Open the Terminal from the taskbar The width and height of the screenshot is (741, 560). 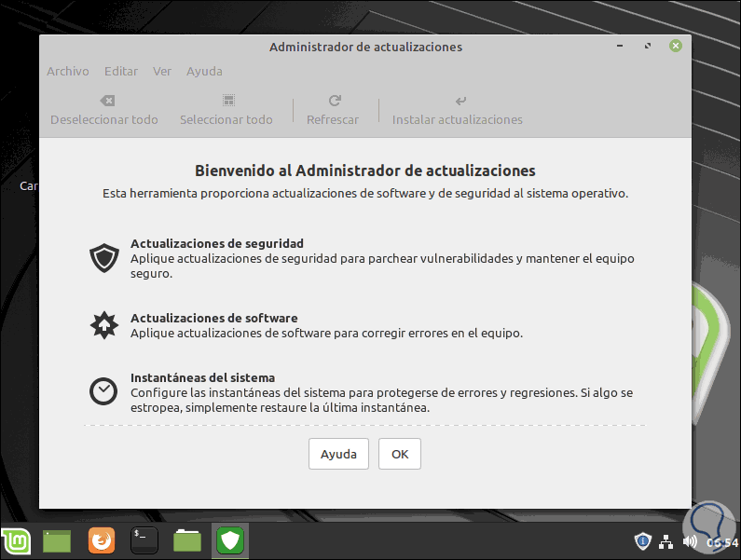pos(144,540)
